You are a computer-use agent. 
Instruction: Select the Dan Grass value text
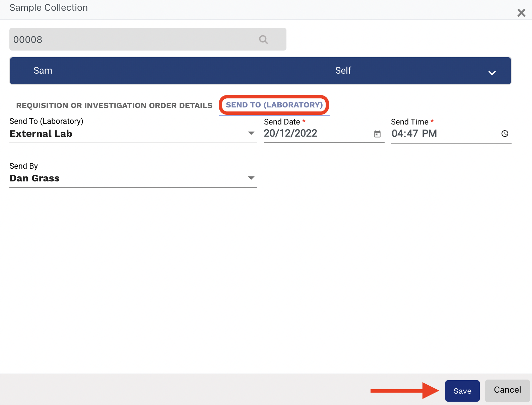coord(35,178)
